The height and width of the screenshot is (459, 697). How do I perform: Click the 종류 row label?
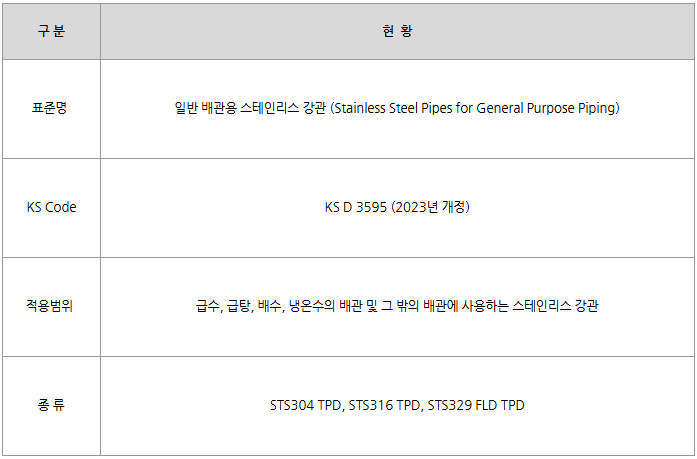51,405
